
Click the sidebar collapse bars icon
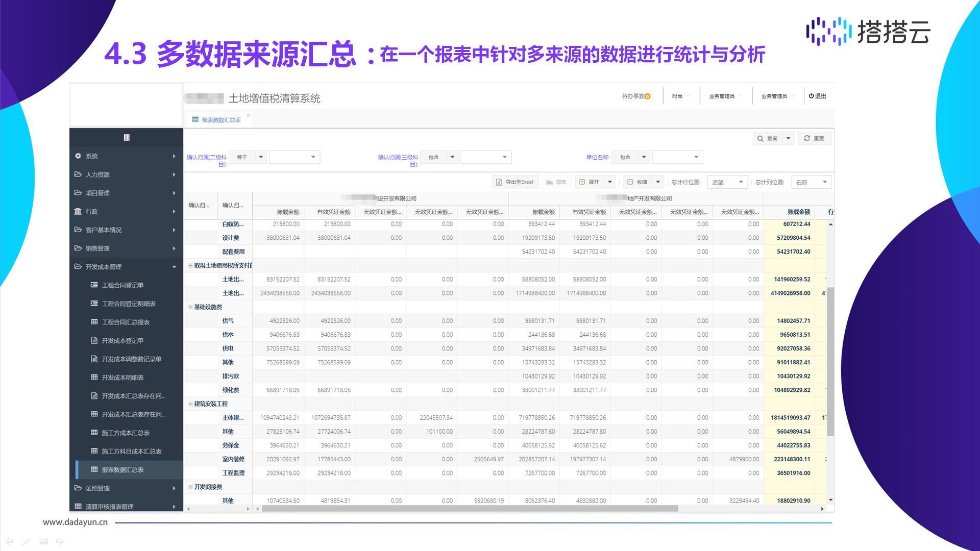pos(127,137)
